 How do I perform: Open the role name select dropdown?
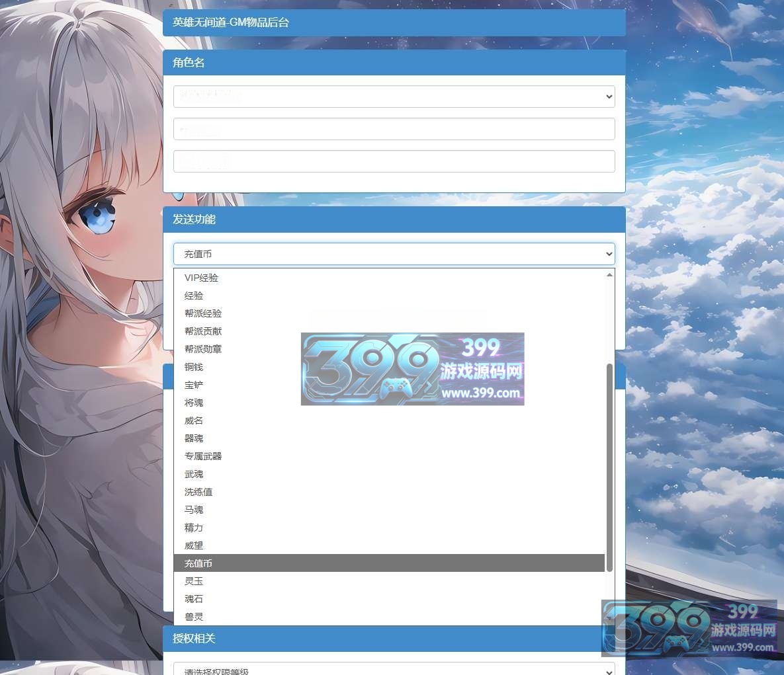[x=394, y=97]
